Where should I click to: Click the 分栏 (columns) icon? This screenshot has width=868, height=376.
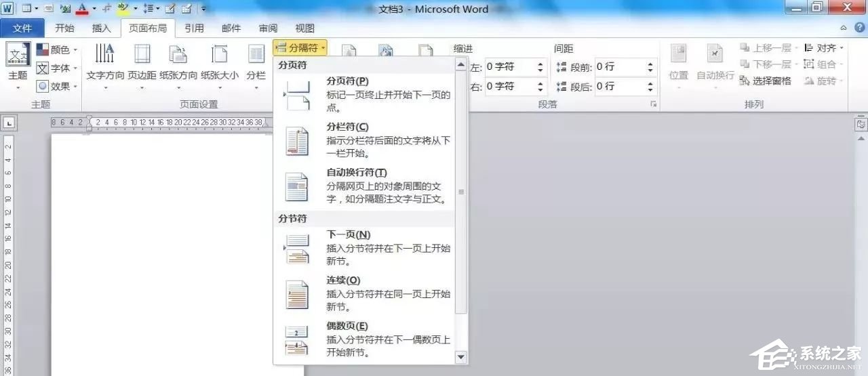coord(256,55)
